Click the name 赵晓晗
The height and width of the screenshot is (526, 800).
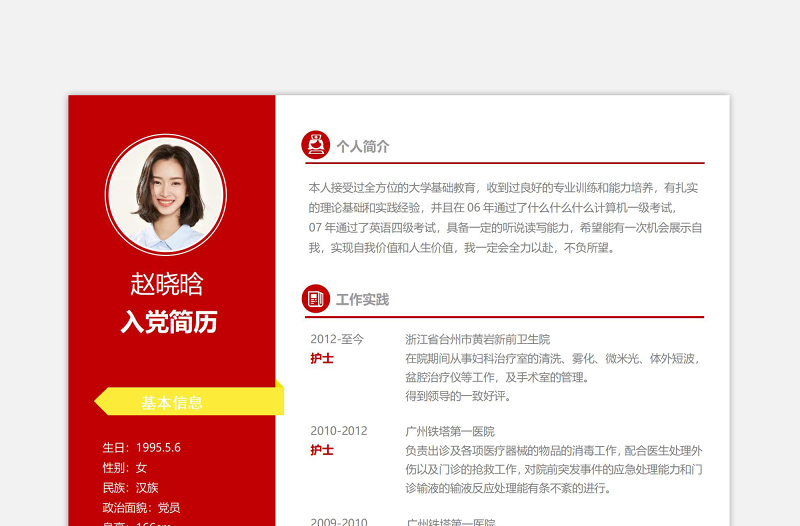pyautogui.click(x=167, y=284)
